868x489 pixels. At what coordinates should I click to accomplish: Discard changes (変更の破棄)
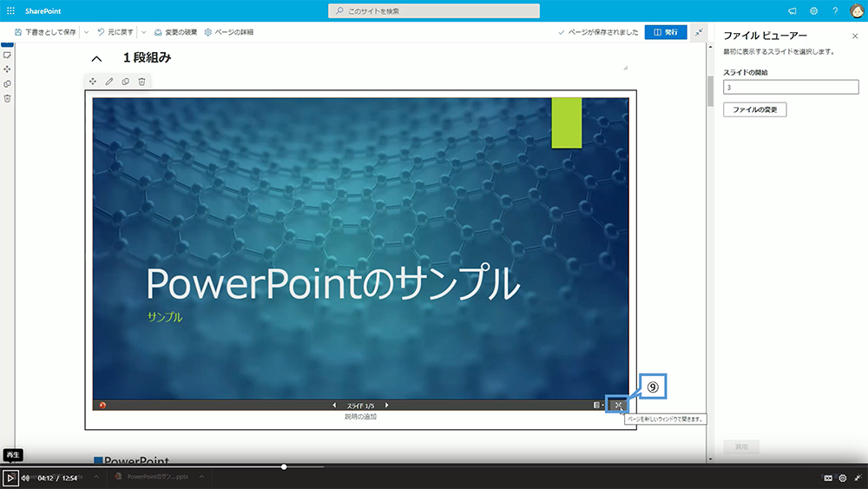175,32
